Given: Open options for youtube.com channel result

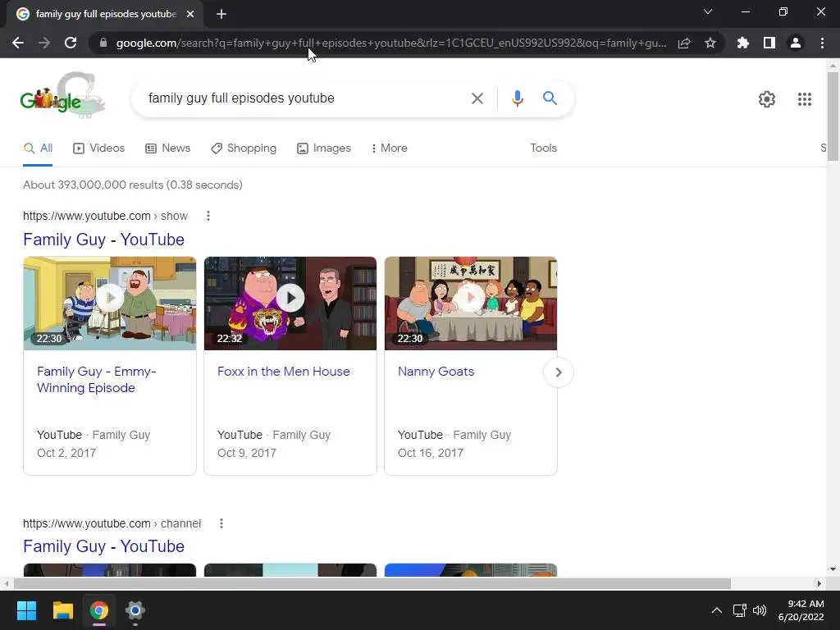Looking at the screenshot, I should coord(221,523).
